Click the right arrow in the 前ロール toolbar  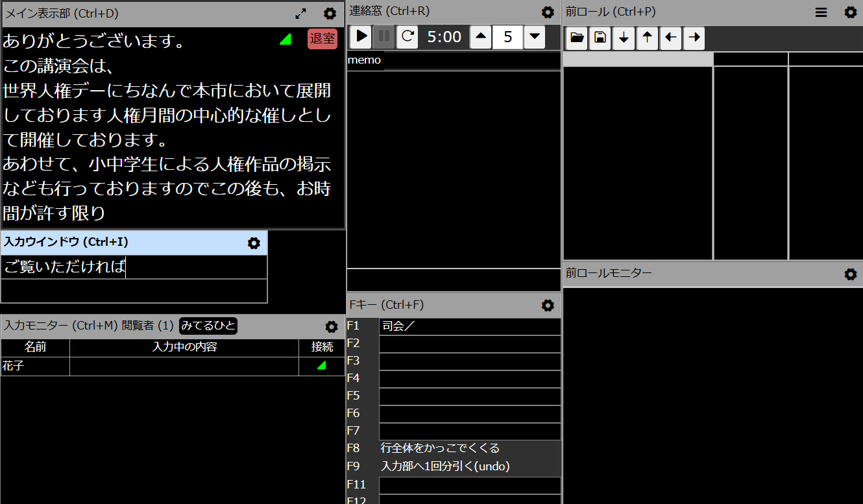[693, 38]
